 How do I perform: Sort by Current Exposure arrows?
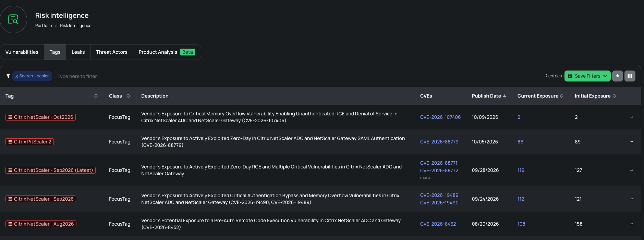click(562, 96)
